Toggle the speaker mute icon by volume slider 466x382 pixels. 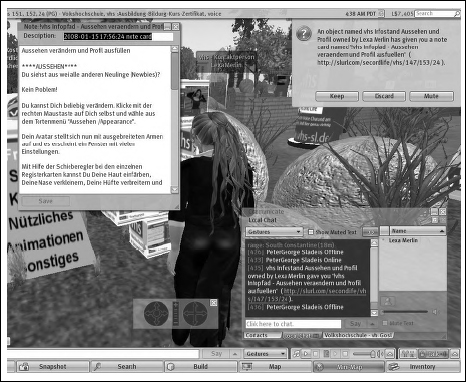tap(435, 312)
